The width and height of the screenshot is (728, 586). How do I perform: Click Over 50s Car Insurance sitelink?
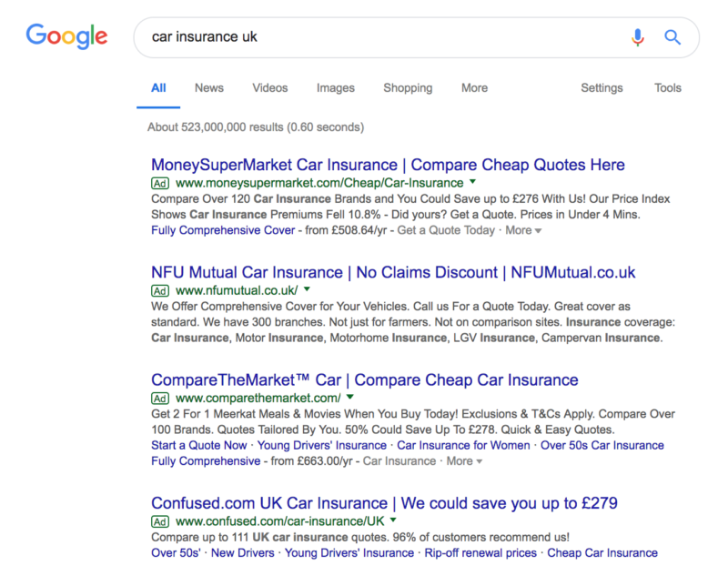(602, 445)
